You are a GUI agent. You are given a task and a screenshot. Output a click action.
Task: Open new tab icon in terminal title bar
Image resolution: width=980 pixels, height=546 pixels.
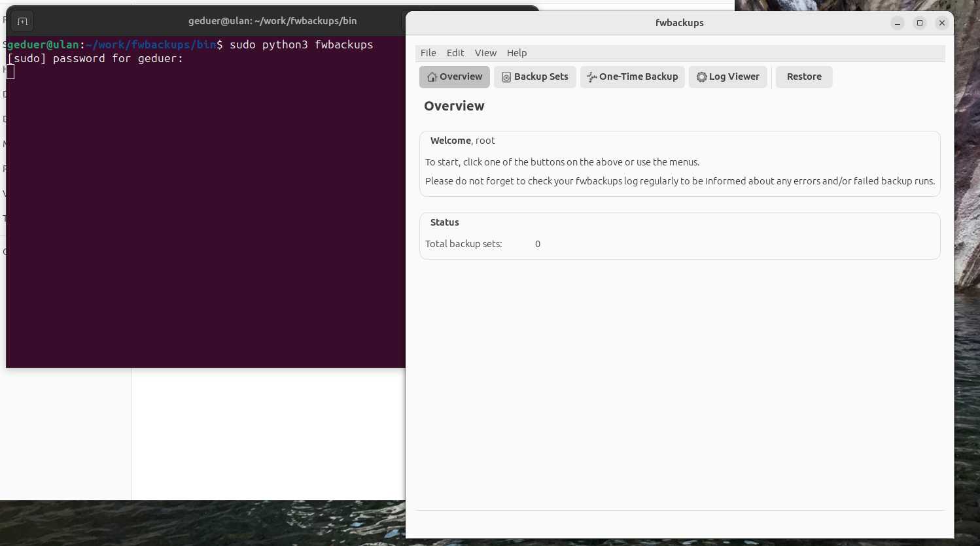22,22
